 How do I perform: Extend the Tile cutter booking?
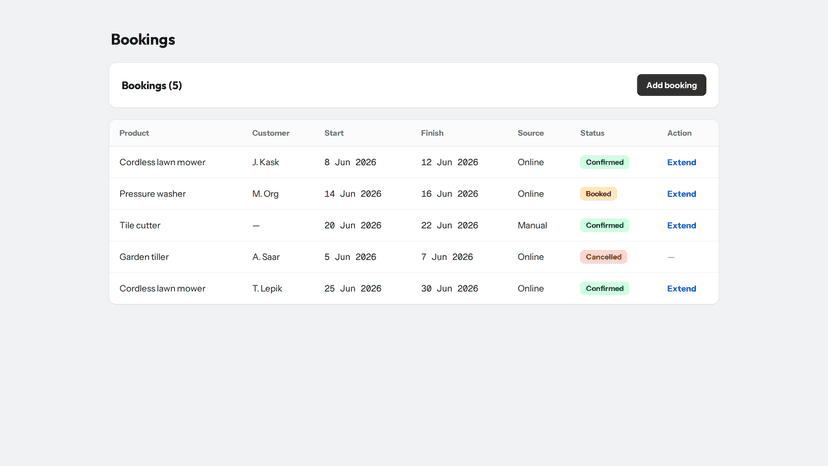coord(681,226)
